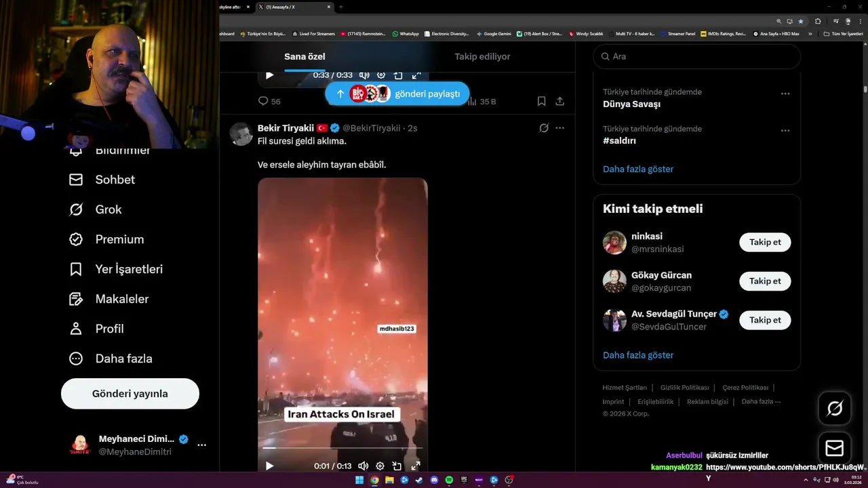Ask Grok about Bekir Tiryakii's post

(x=544, y=128)
